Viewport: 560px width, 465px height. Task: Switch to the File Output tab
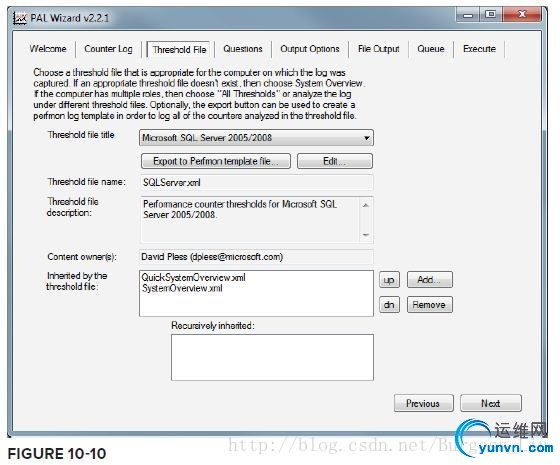[x=379, y=49]
